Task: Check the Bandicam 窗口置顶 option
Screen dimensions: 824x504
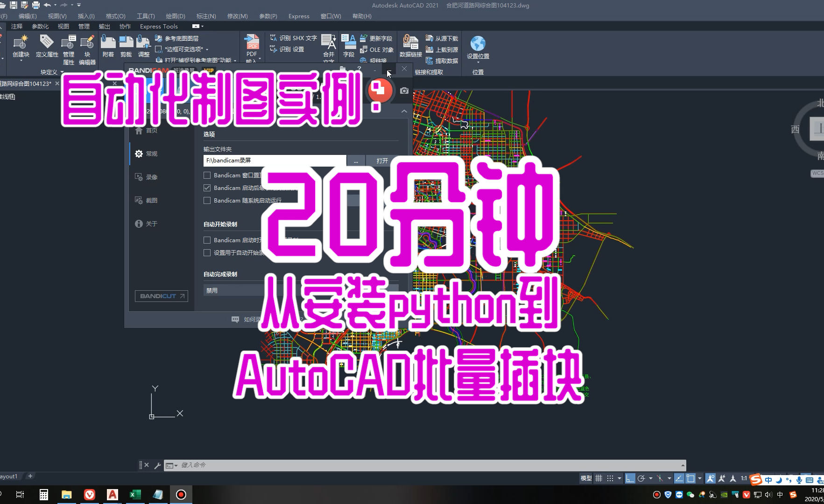Action: (x=207, y=175)
